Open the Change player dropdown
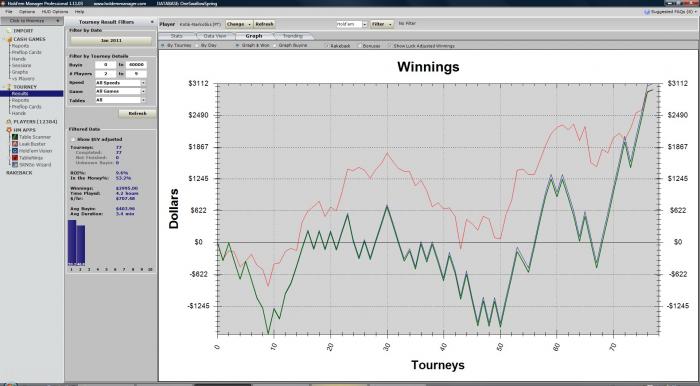This screenshot has height=386, width=700. (239, 24)
